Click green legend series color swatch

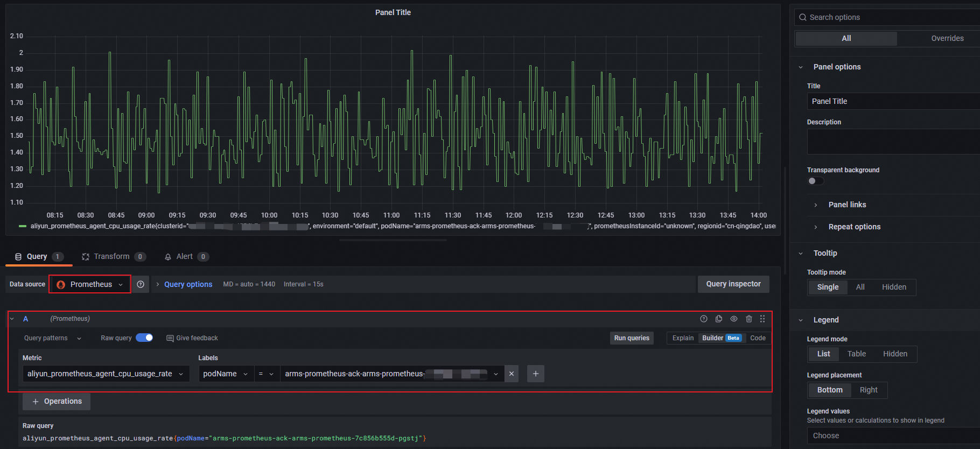click(23, 226)
